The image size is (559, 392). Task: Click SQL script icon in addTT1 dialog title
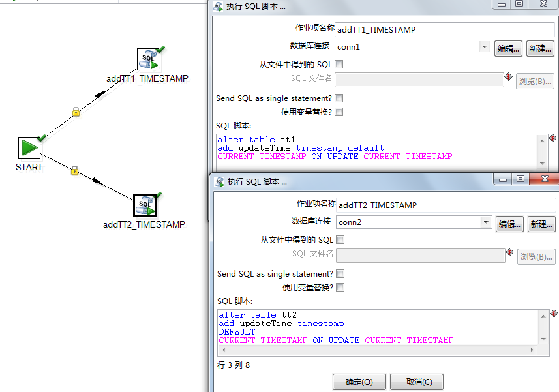[x=218, y=7]
